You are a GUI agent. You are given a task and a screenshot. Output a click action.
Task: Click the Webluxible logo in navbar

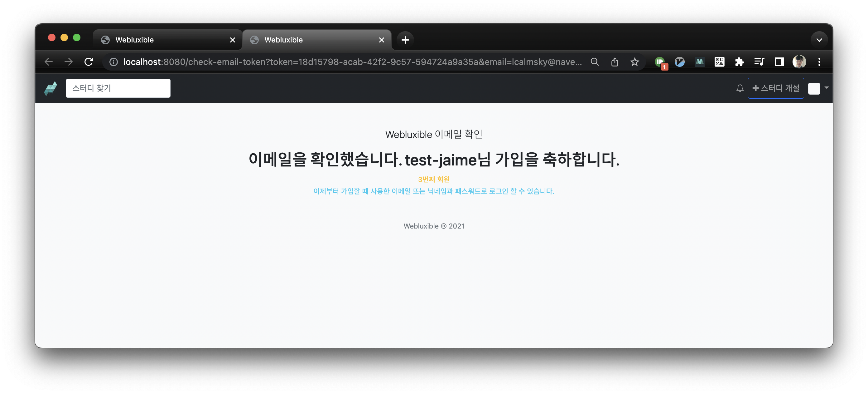pyautogui.click(x=51, y=88)
